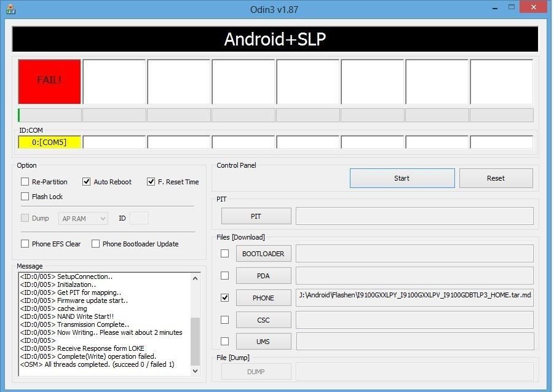Click the Reset button
This screenshot has height=392, width=554.
tap(496, 178)
